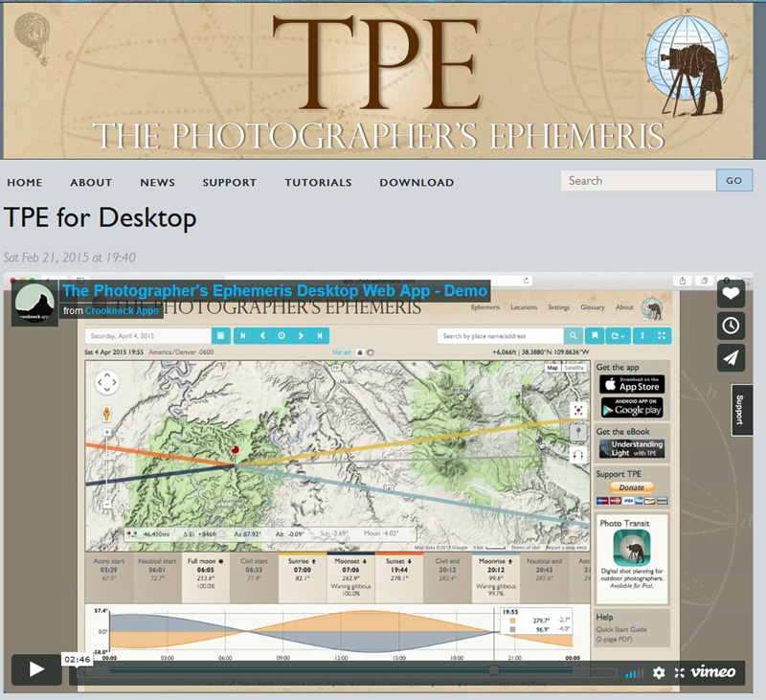
Task: Play the Vimeo demo video
Action: (x=36, y=669)
